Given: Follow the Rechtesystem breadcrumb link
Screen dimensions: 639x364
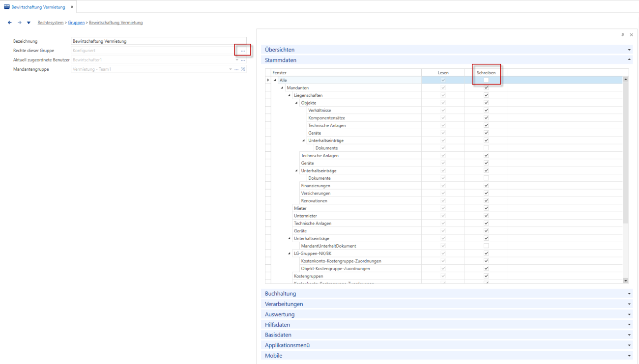Looking at the screenshot, I should pos(51,23).
